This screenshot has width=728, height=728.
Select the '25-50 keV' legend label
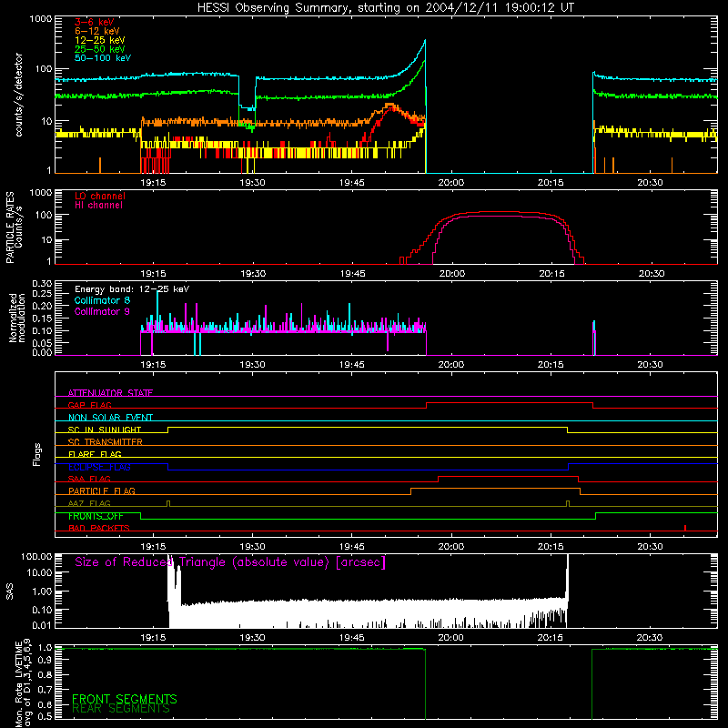click(x=100, y=49)
